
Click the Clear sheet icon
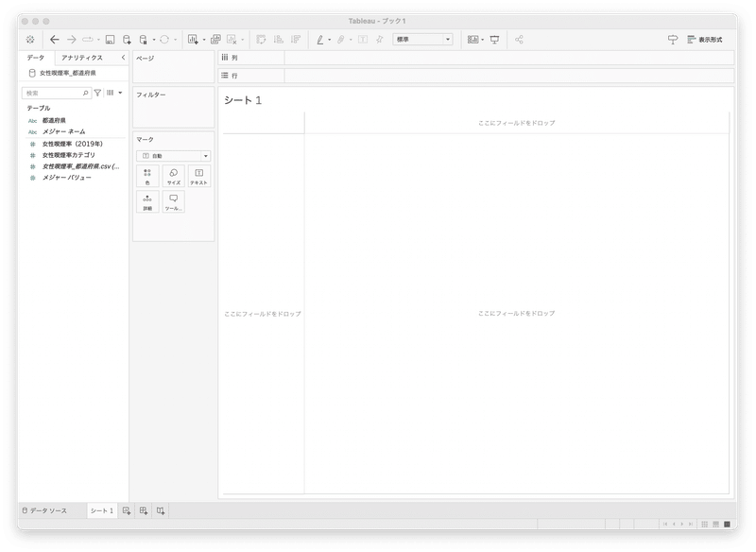pos(232,40)
